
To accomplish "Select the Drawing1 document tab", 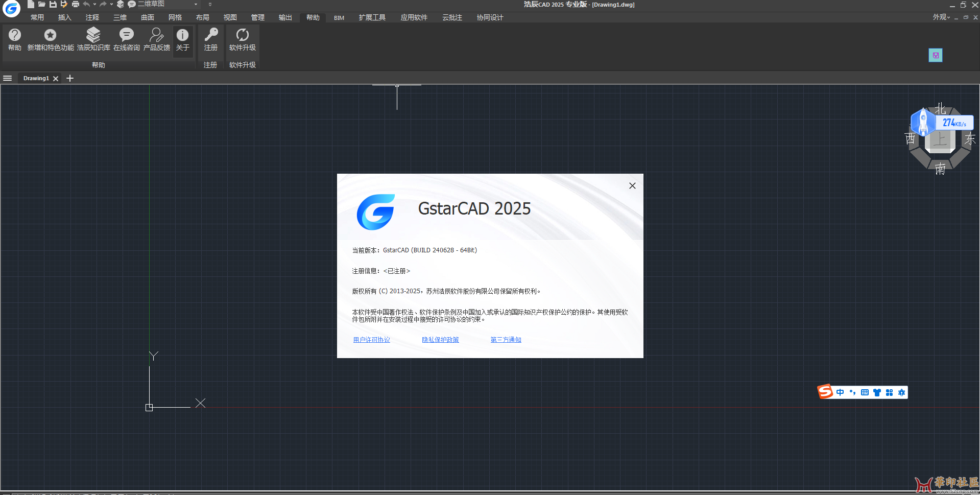I will click(x=36, y=78).
